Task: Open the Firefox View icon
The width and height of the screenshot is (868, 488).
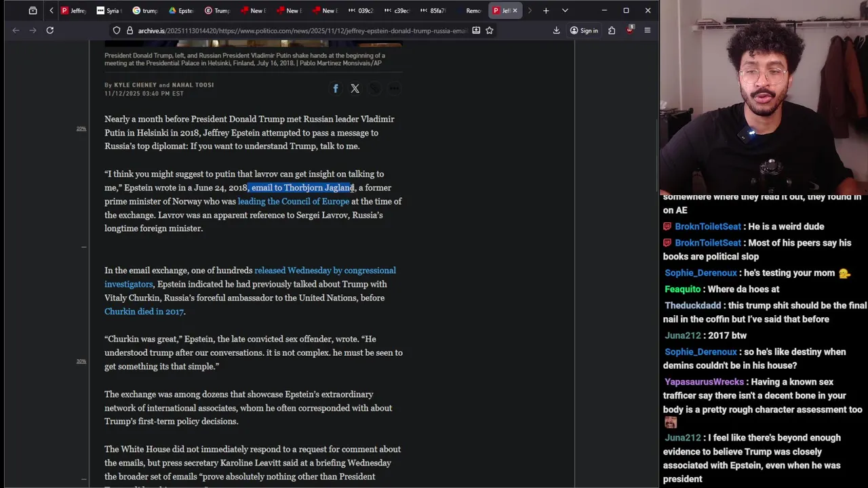Action: click(x=33, y=10)
